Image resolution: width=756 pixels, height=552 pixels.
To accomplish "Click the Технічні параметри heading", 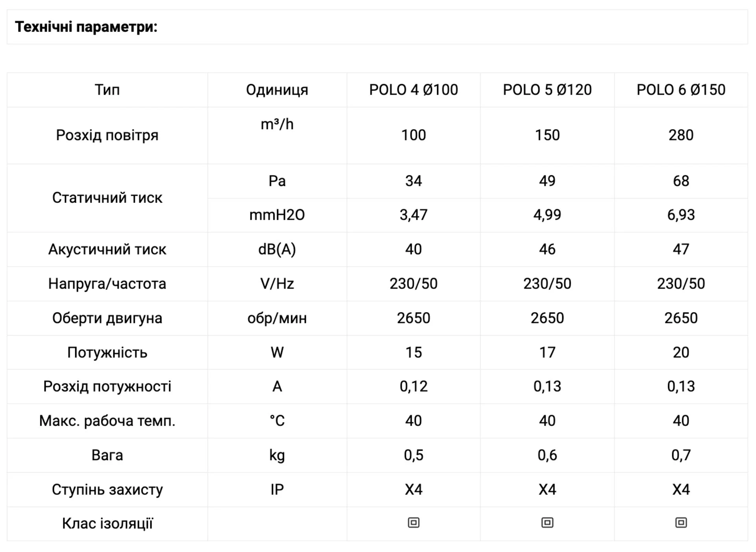I will (x=86, y=27).
